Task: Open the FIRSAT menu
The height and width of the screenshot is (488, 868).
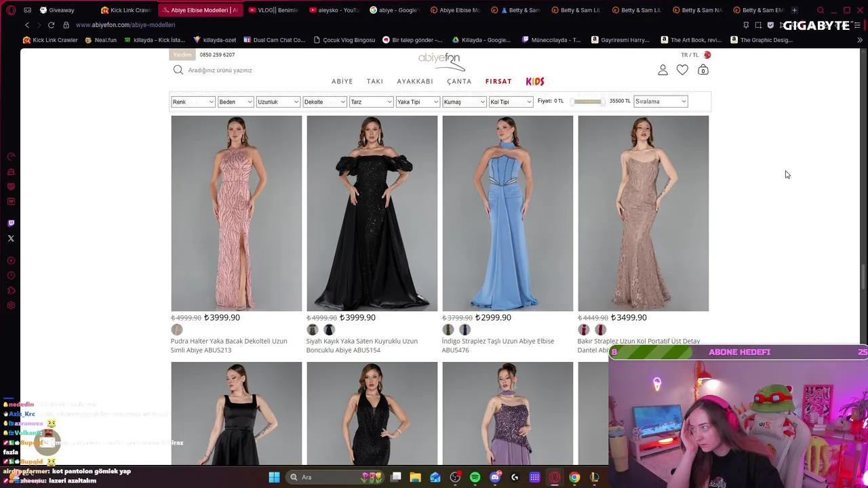Action: pyautogui.click(x=498, y=81)
